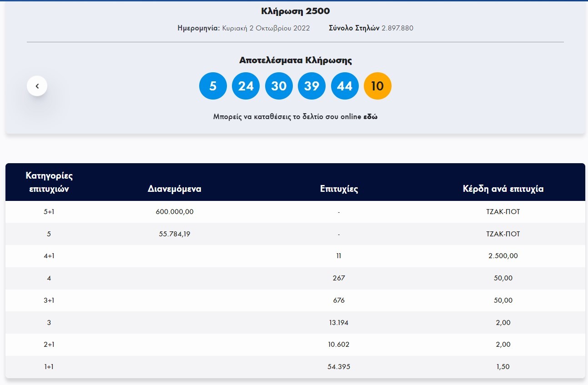
Task: Select the 5+1 category row label
Action: pos(49,212)
